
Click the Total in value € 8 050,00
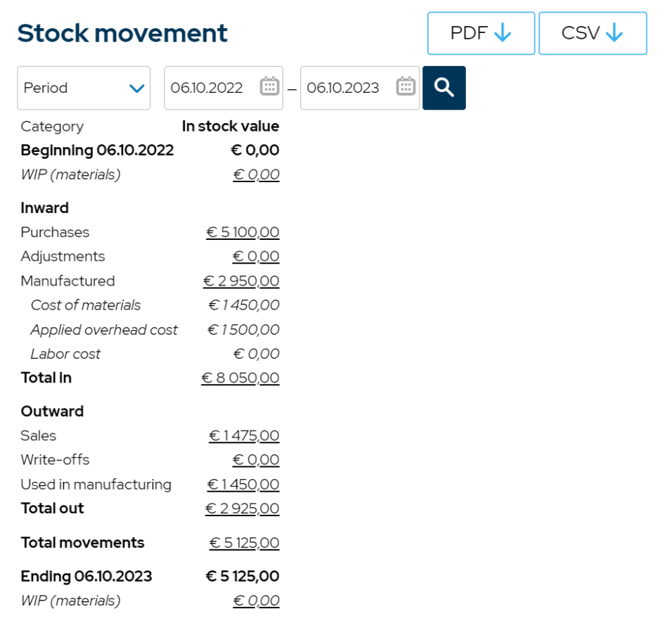(240, 378)
